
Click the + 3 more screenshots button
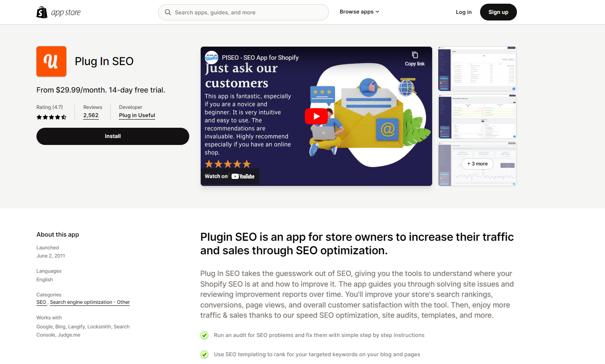coord(478,164)
